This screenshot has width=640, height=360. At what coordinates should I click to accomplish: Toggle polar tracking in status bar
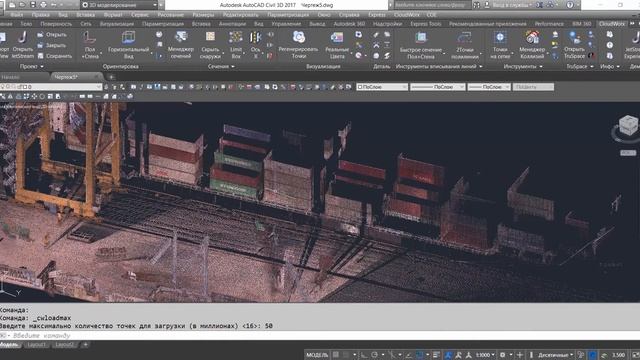click(374, 355)
